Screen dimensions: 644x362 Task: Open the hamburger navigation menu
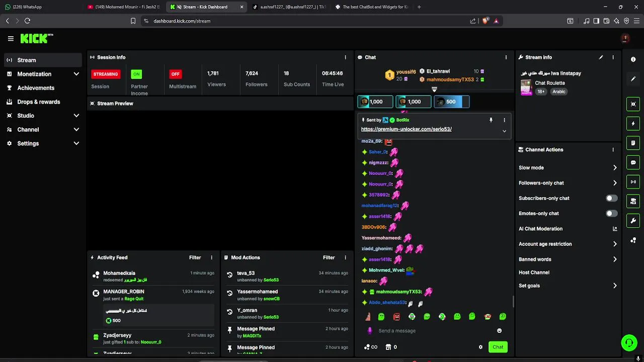click(x=11, y=38)
